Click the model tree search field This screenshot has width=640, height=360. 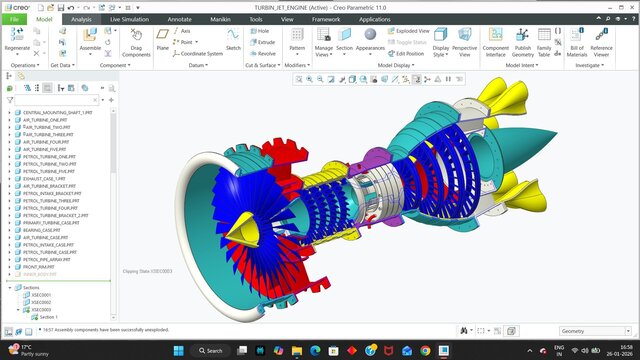click(56, 100)
